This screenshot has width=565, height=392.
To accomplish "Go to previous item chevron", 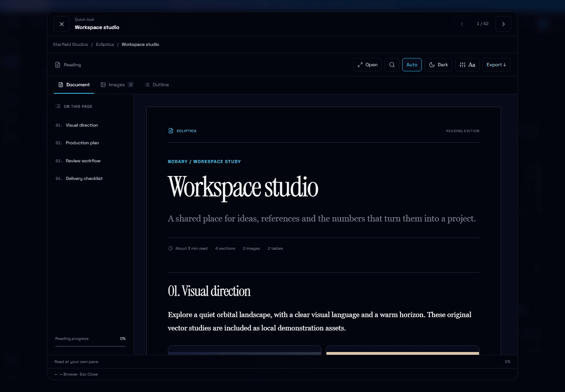I will [462, 24].
